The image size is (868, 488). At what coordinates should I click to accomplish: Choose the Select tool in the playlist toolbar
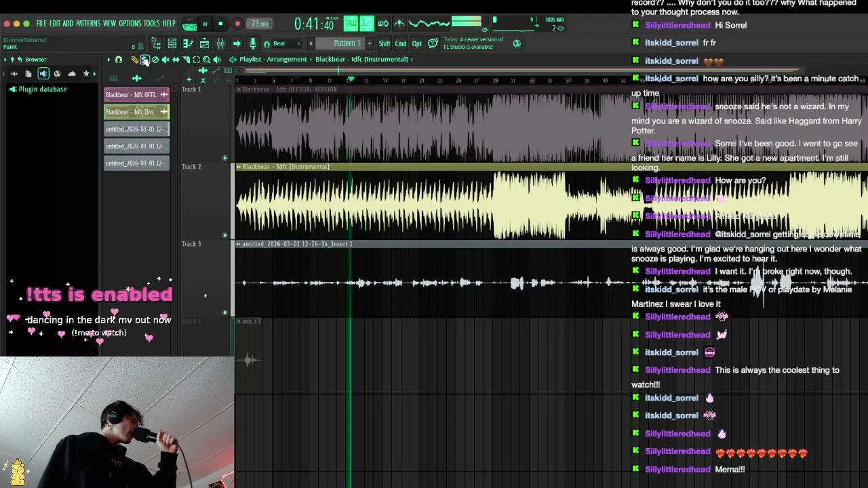196,60
